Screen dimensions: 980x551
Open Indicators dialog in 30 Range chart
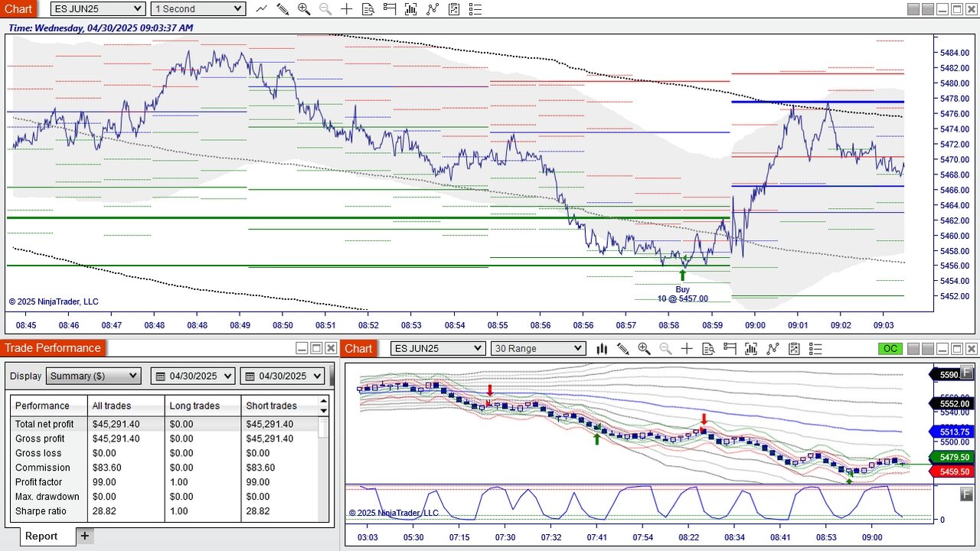[x=773, y=349]
